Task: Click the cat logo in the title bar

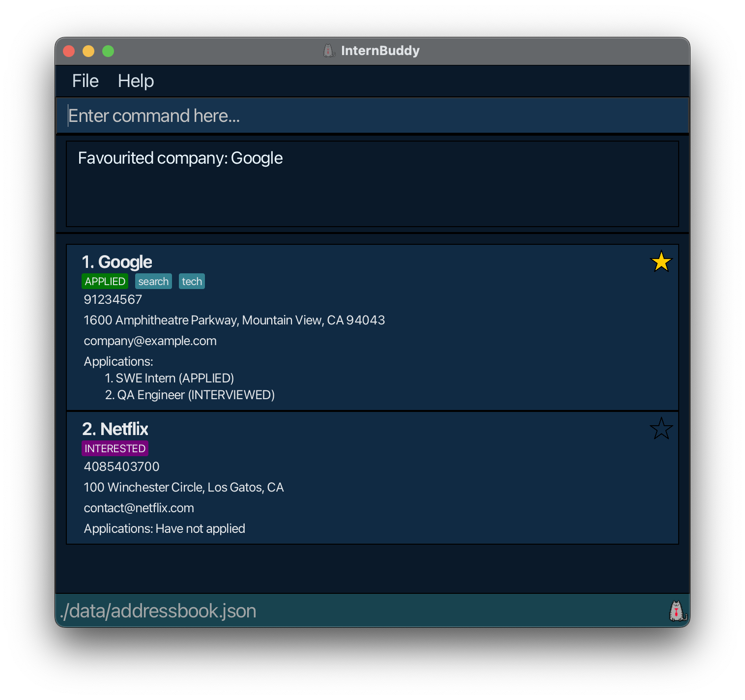Action: click(329, 51)
